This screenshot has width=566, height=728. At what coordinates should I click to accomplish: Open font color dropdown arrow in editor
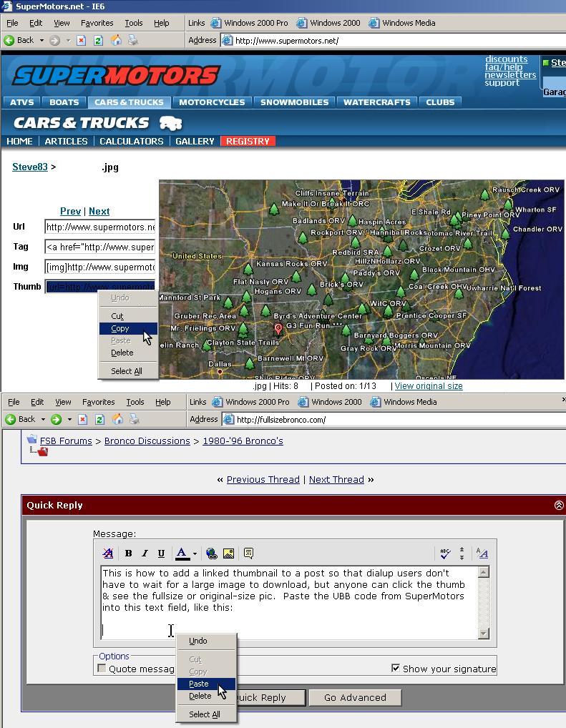tap(195, 554)
